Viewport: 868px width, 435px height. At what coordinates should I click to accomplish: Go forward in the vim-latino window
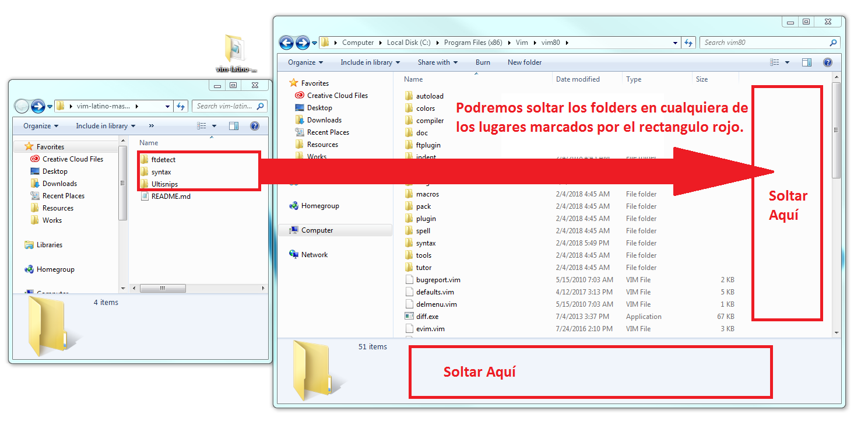(38, 106)
